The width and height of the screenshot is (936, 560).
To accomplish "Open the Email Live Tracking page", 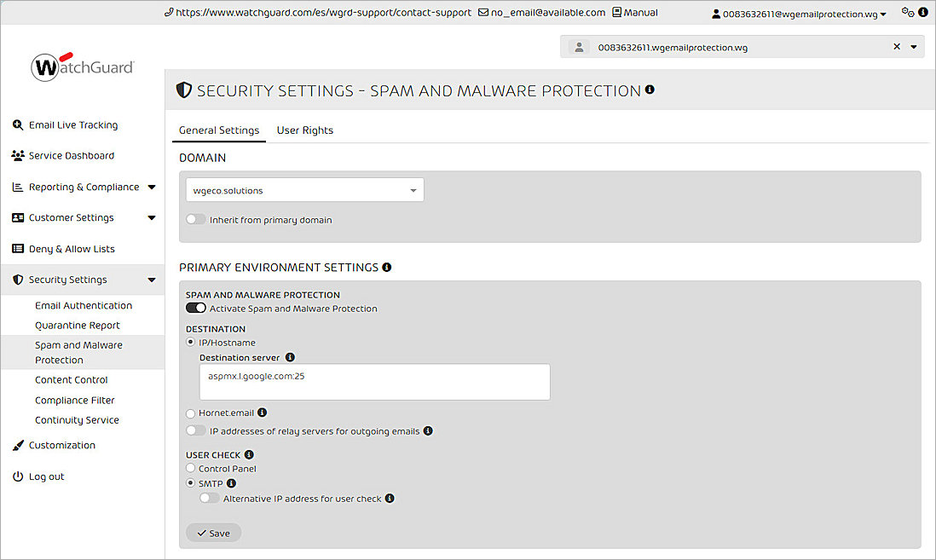I will [74, 125].
